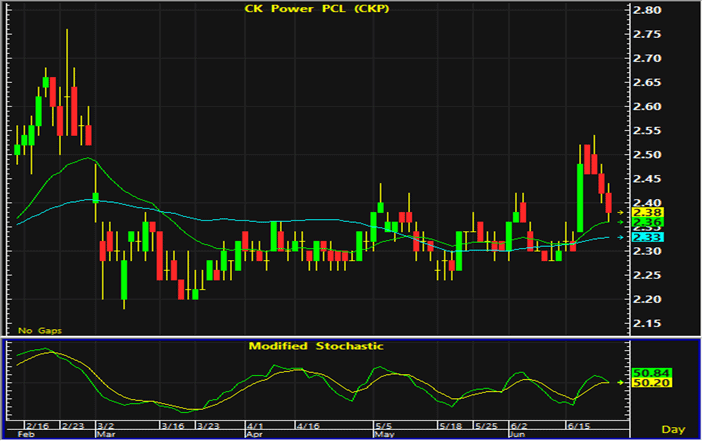Click the 5/25 date marker

[x=486, y=426]
